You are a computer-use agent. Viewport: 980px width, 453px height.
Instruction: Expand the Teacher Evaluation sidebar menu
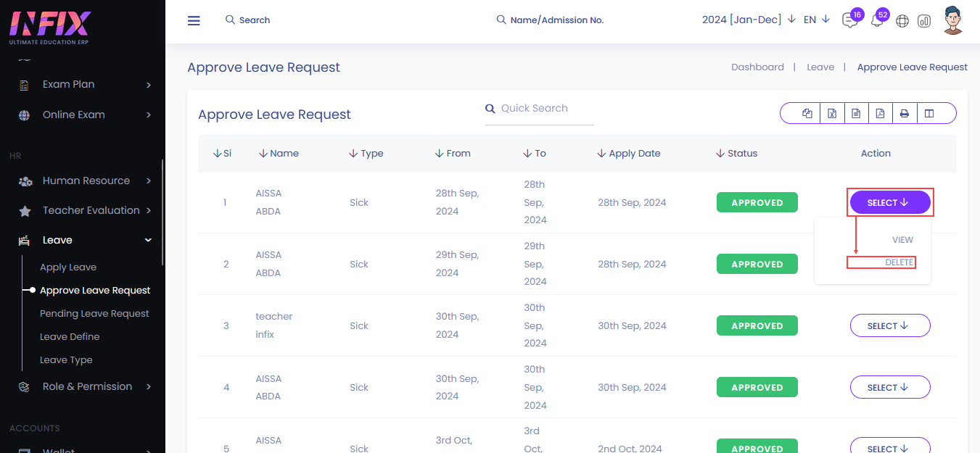[85, 210]
